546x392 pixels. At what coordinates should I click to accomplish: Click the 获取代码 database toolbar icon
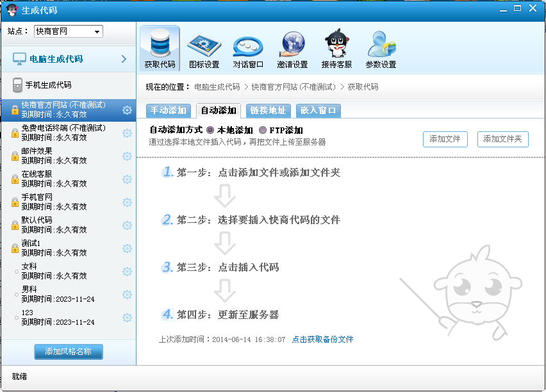(x=160, y=45)
